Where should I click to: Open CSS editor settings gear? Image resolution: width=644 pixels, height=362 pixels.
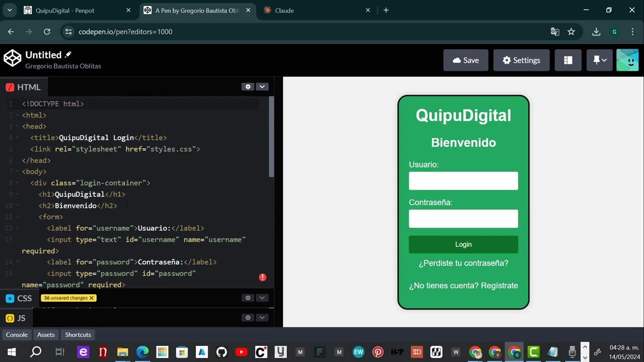(248, 298)
